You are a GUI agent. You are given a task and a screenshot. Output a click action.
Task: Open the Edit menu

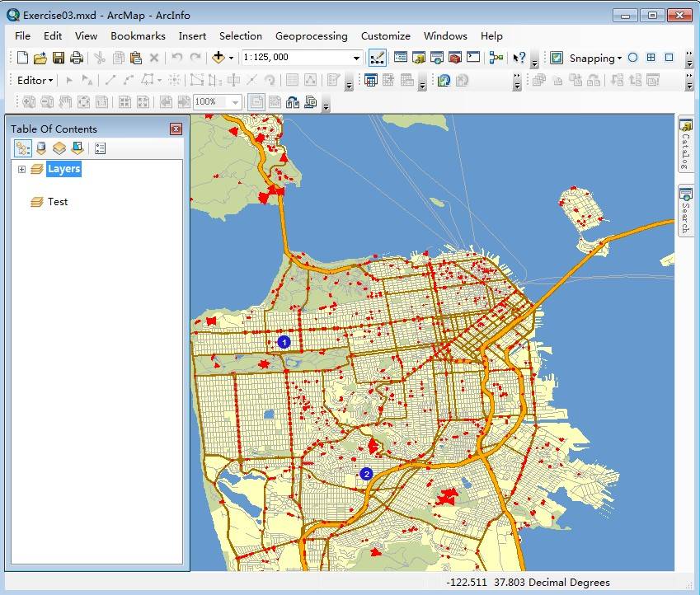coord(53,35)
